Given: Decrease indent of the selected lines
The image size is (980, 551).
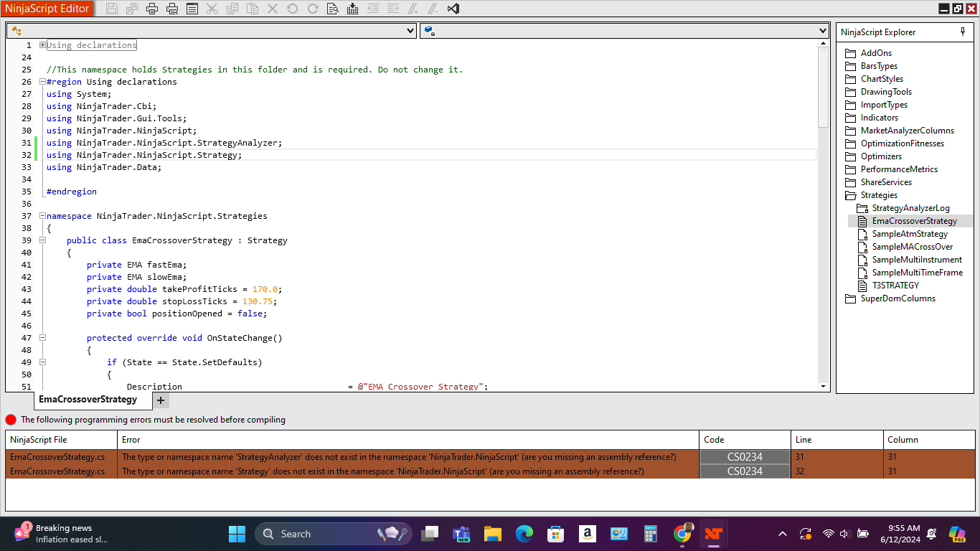Looking at the screenshot, I should click(373, 9).
